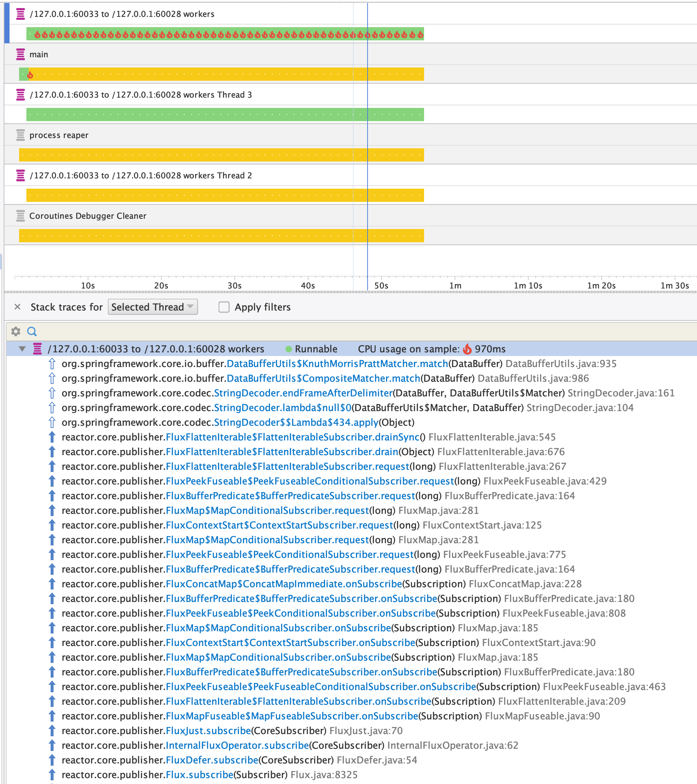697x784 pixels.
Task: Enable the Apply filters checkbox
Action: (224, 307)
